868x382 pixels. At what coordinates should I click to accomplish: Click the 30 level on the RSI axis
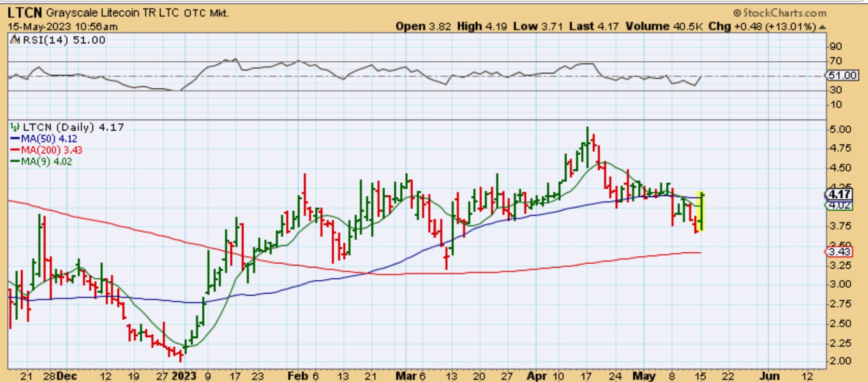coord(835,90)
